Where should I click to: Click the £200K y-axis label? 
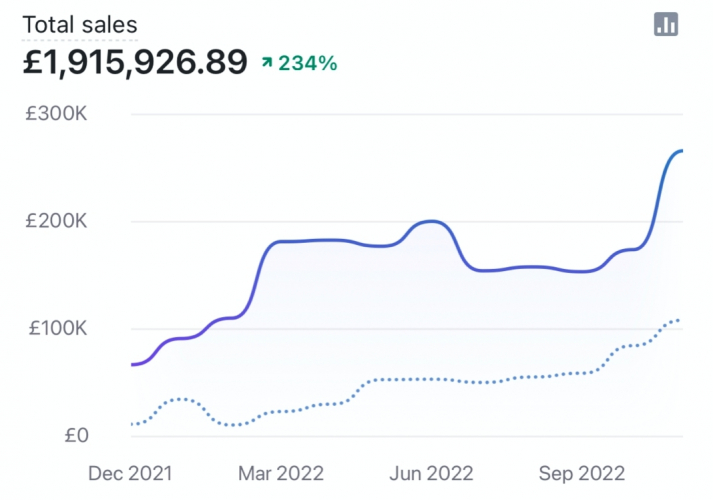coord(56,222)
